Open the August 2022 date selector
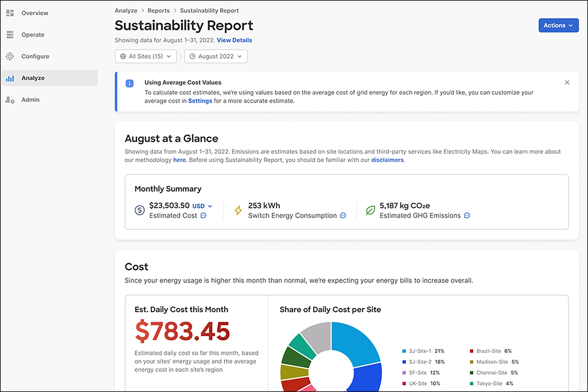This screenshot has width=588, height=392. tap(216, 56)
